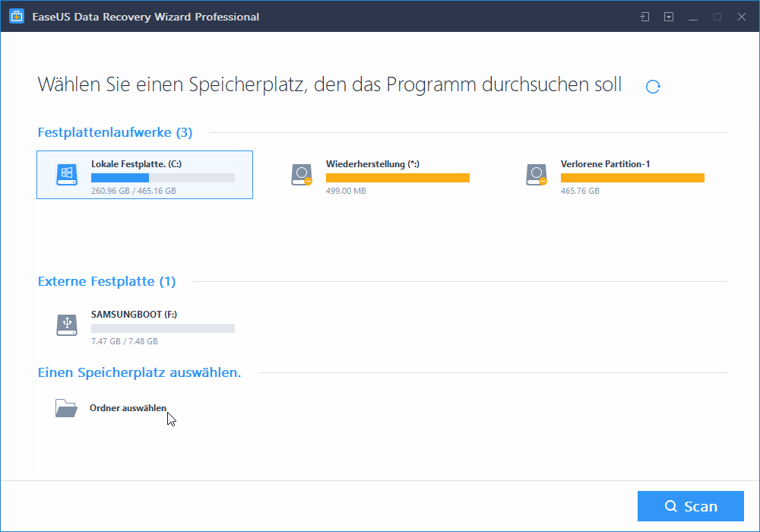This screenshot has height=532, width=760.
Task: Select the SAMSUNGBOOT (F:) label
Action: click(135, 314)
